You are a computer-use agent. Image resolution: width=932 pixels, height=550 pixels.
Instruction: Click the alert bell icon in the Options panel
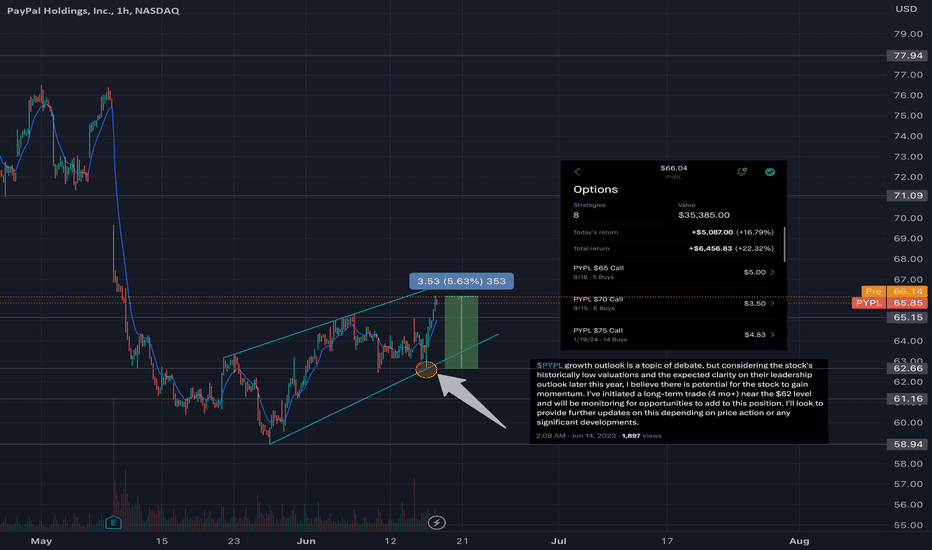(742, 172)
